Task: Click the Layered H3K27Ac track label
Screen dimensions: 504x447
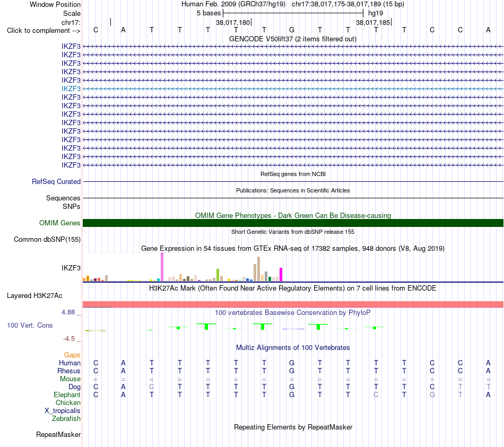Action: click(34, 296)
